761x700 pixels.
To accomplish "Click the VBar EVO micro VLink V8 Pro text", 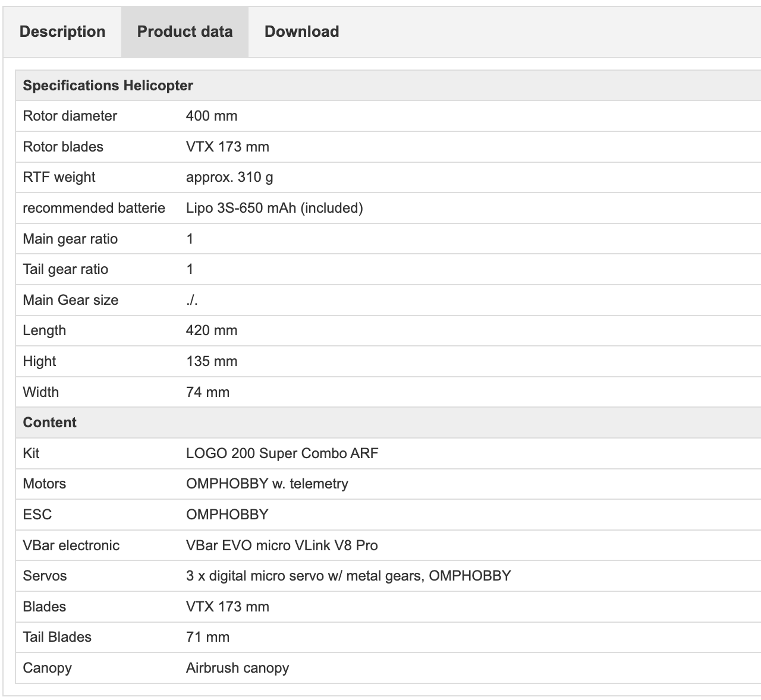I will pyautogui.click(x=282, y=546).
